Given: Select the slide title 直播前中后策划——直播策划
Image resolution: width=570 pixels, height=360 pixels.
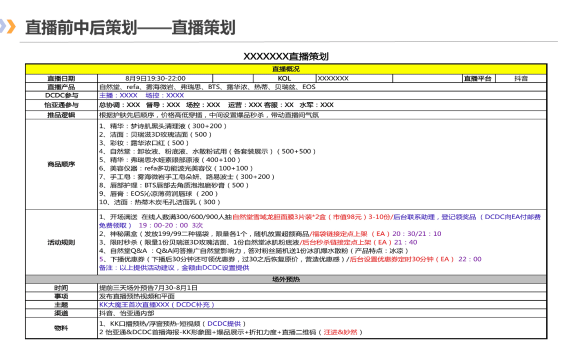Looking at the screenshot, I should (x=131, y=28).
